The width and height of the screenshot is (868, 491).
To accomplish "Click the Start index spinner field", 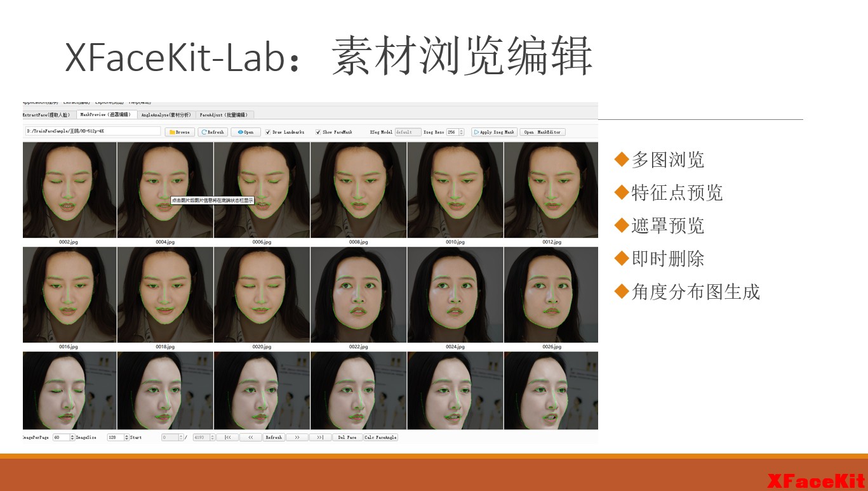I will click(x=173, y=437).
